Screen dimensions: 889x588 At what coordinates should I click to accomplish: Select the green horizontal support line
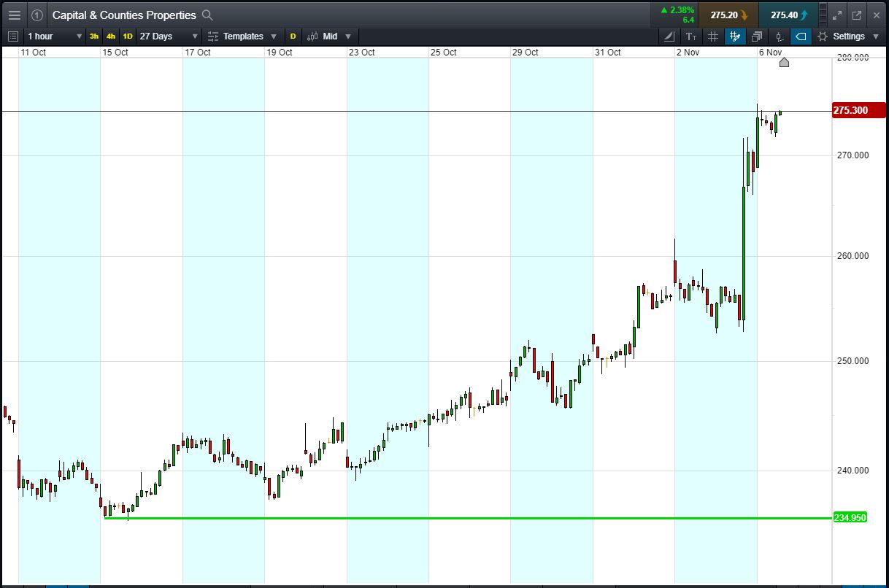tap(467, 518)
